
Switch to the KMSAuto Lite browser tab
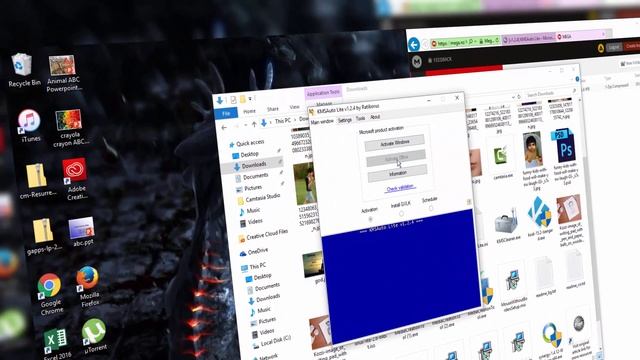529,38
